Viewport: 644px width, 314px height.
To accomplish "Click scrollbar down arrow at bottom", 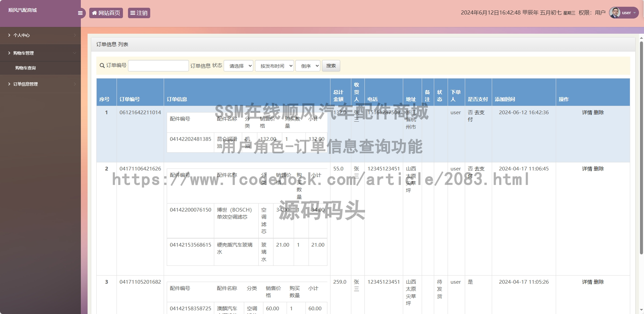I will point(641,310).
